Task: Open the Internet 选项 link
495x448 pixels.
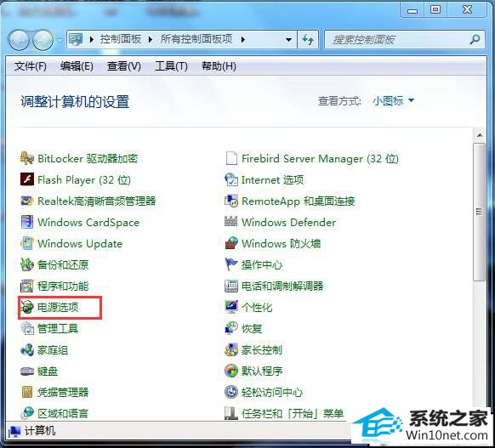Action: [272, 180]
